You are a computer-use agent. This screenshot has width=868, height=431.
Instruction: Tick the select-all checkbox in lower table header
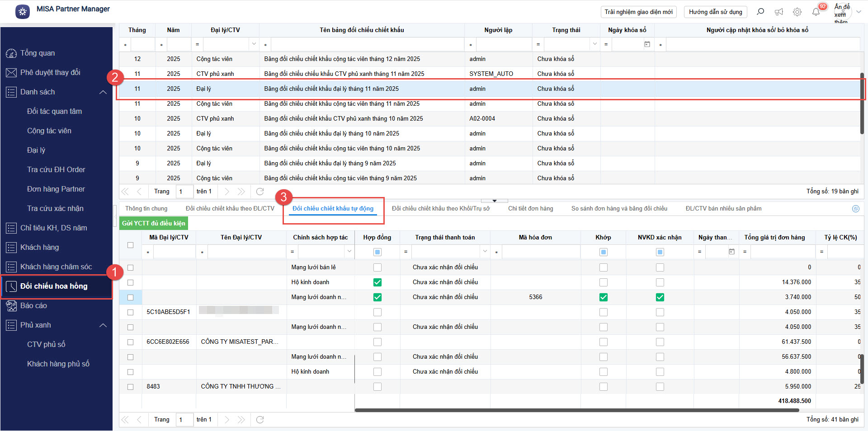click(131, 245)
